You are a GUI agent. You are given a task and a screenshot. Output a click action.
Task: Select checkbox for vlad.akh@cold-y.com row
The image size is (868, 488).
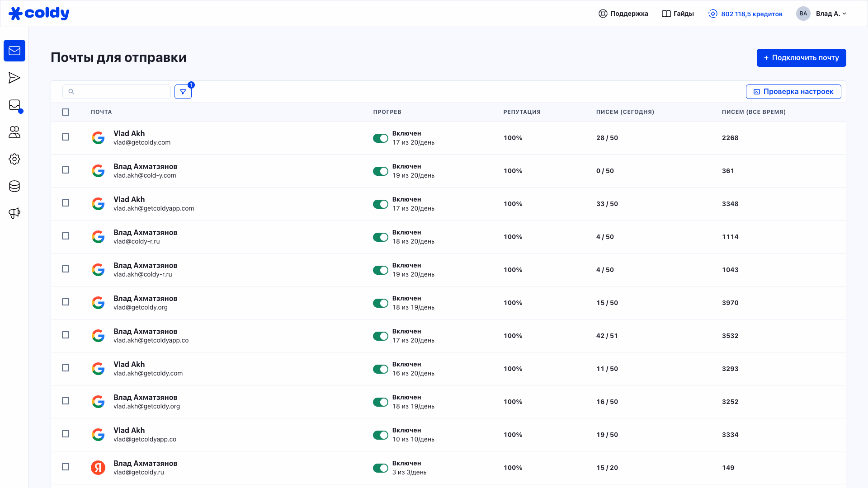(x=66, y=170)
